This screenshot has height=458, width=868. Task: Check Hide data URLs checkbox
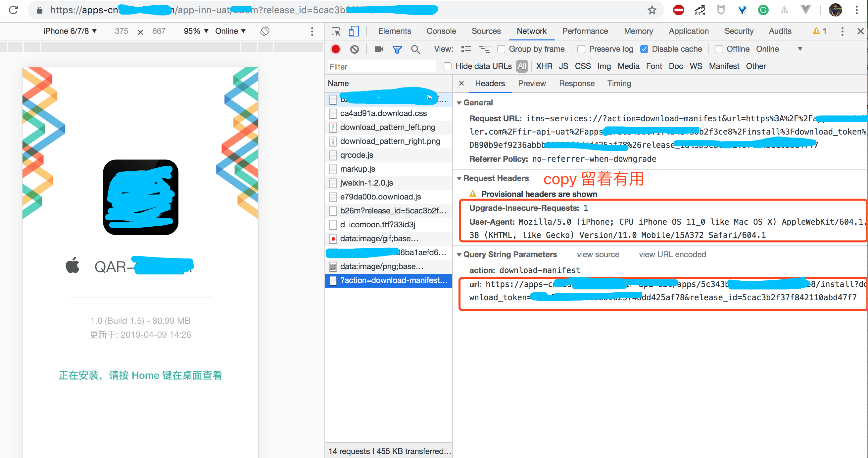click(x=448, y=66)
